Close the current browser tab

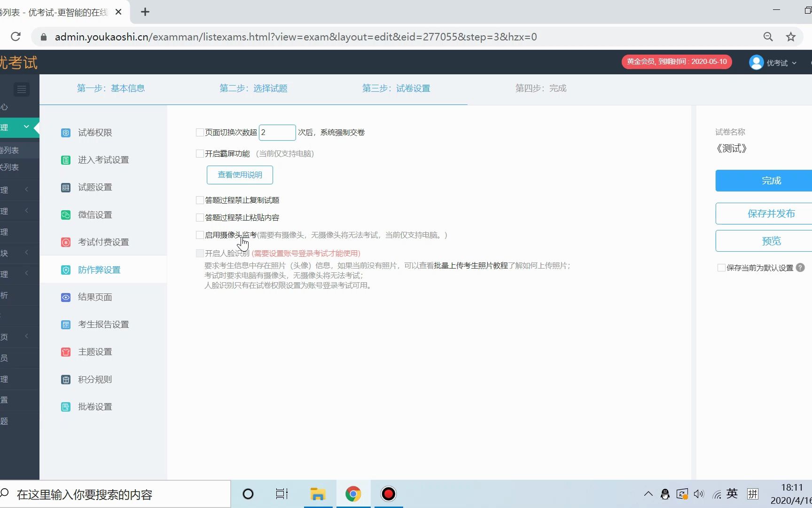118,12
